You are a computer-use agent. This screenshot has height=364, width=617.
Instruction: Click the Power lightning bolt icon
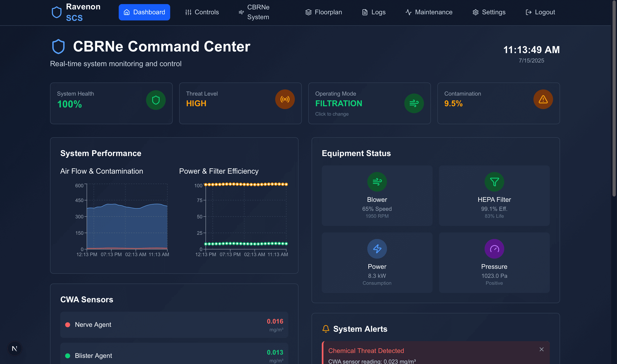click(x=377, y=249)
